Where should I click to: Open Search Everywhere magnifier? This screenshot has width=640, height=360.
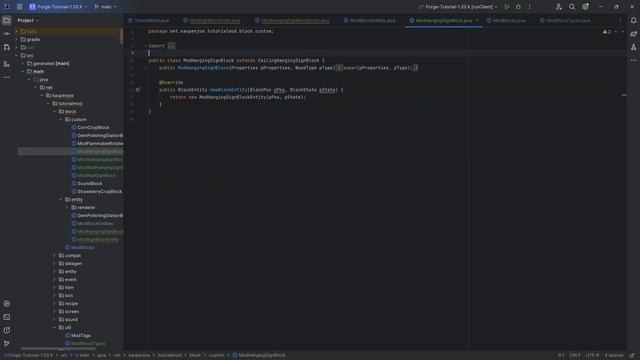point(572,7)
